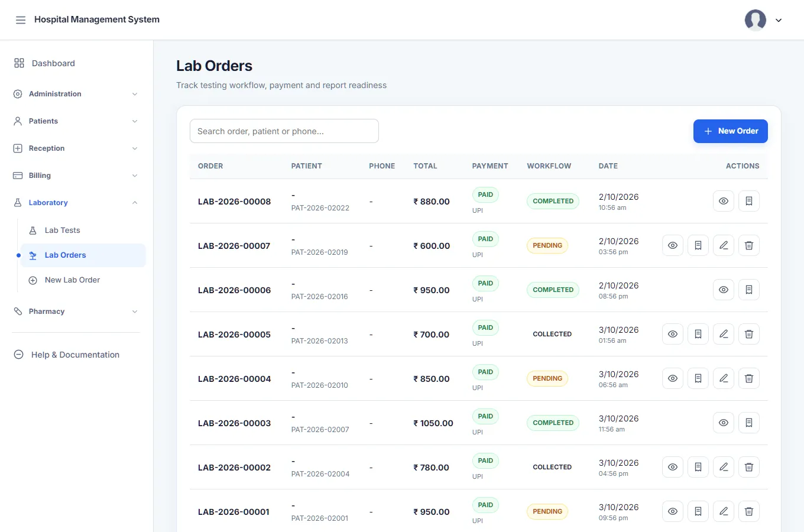Image resolution: width=804 pixels, height=532 pixels.
Task: Delete order LAB-2026-00002
Action: 749,467
